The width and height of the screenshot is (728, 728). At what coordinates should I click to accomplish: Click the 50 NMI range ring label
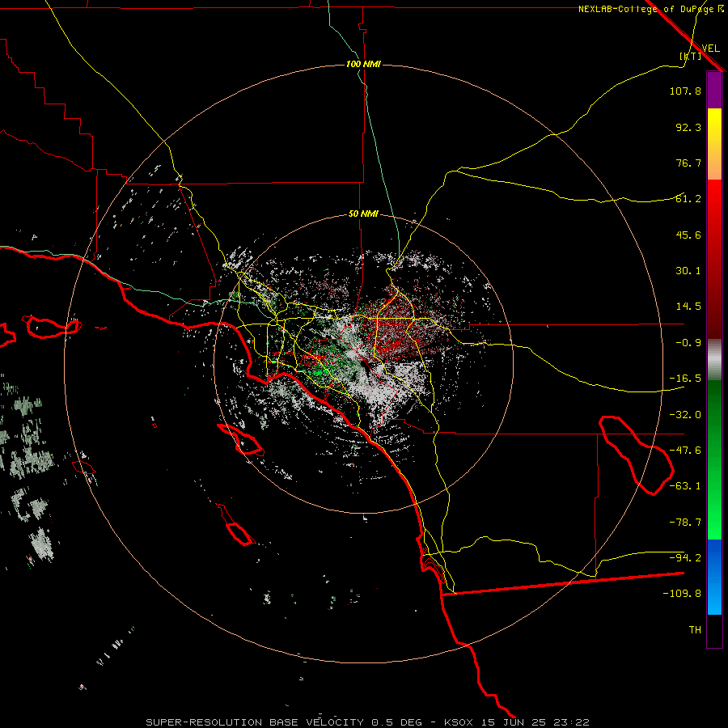click(363, 214)
